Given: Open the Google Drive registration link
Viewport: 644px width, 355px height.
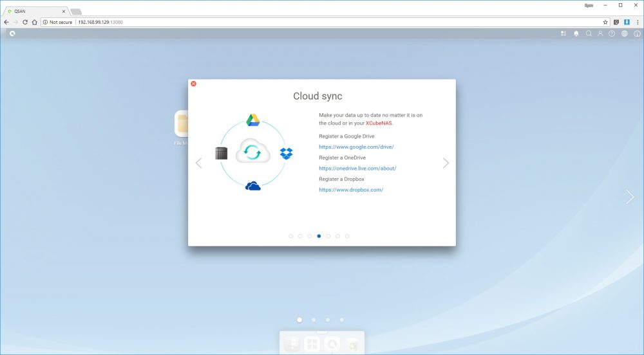Looking at the screenshot, I should coord(356,147).
